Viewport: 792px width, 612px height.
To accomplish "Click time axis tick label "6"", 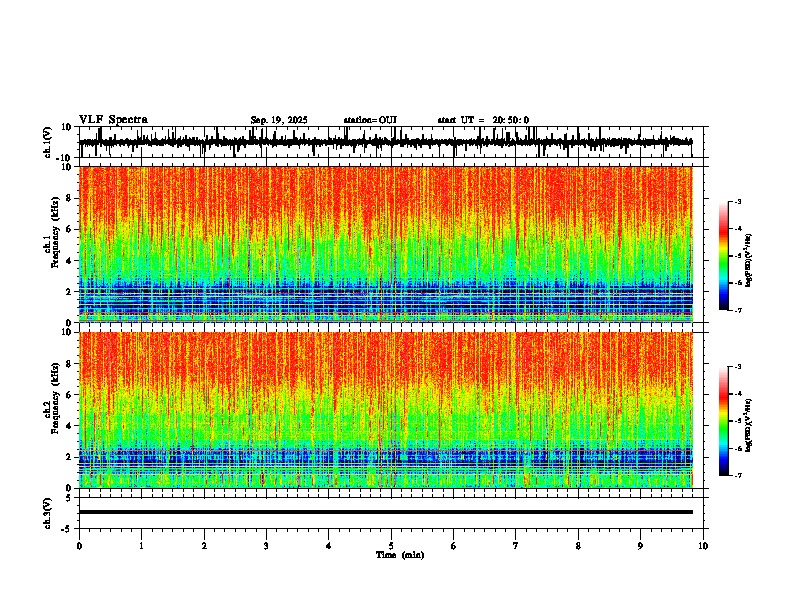I will pyautogui.click(x=454, y=546).
